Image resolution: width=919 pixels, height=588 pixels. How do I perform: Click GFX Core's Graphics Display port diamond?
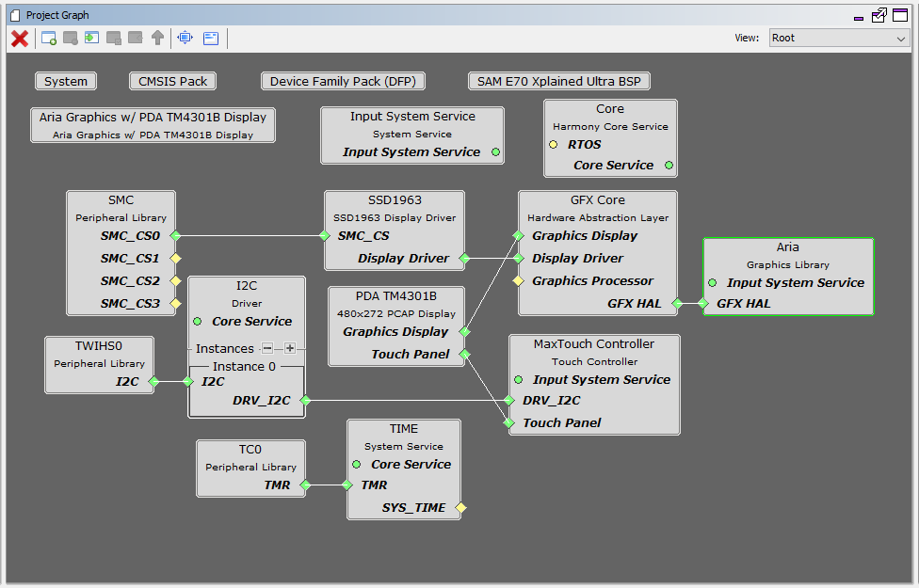click(x=518, y=236)
